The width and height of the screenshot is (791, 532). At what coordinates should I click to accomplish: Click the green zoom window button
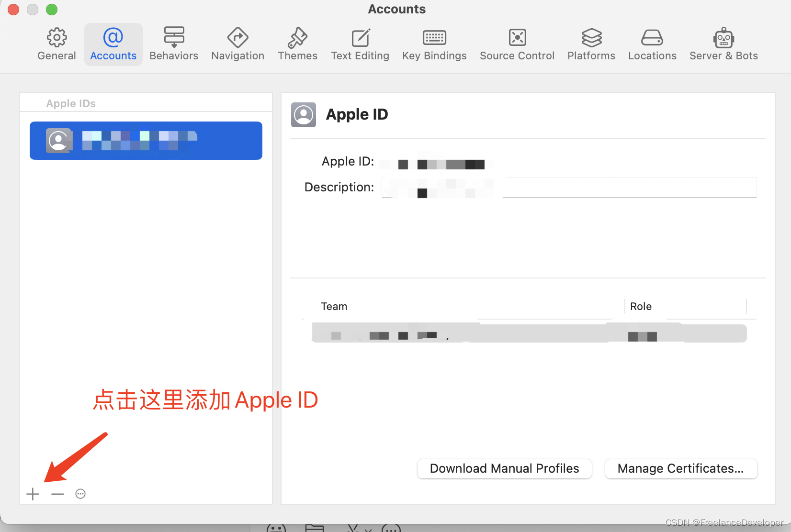click(x=52, y=10)
